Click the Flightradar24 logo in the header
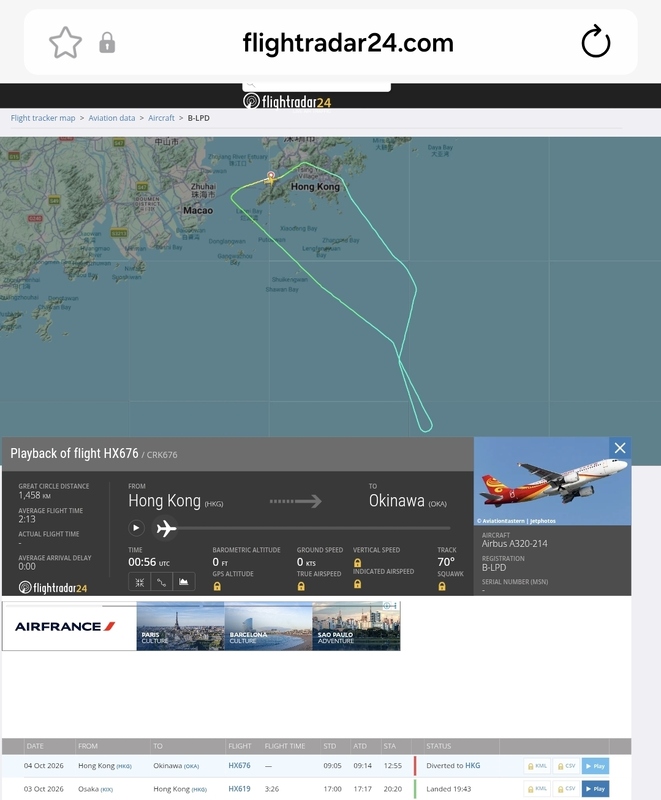 pyautogui.click(x=287, y=101)
